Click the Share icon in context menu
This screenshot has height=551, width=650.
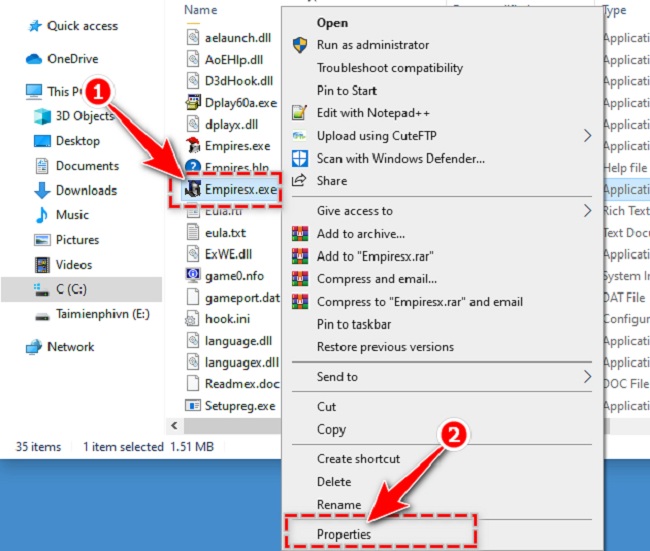[298, 181]
